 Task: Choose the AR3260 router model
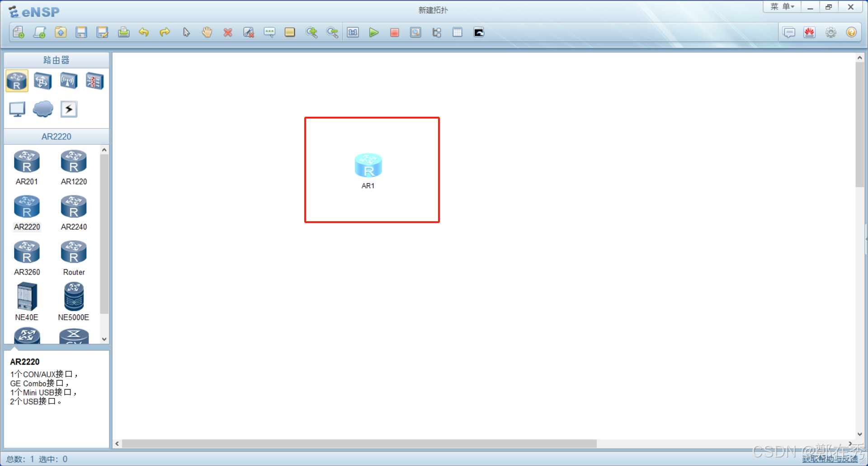click(27, 258)
